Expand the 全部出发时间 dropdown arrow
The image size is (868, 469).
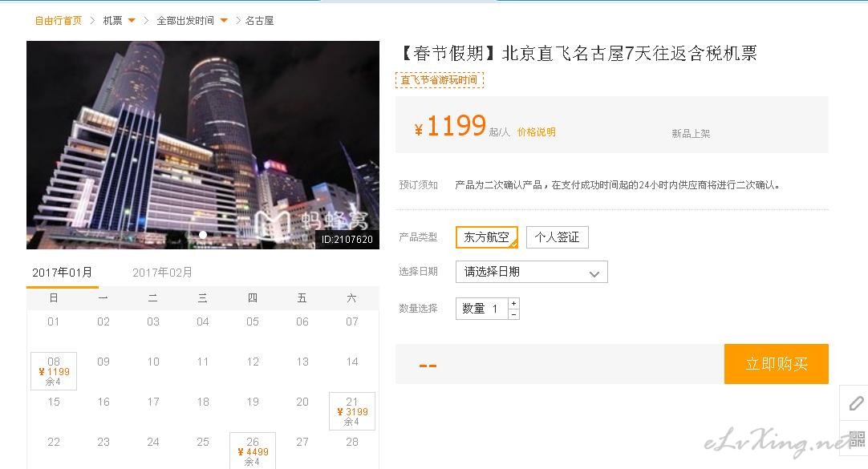[224, 21]
